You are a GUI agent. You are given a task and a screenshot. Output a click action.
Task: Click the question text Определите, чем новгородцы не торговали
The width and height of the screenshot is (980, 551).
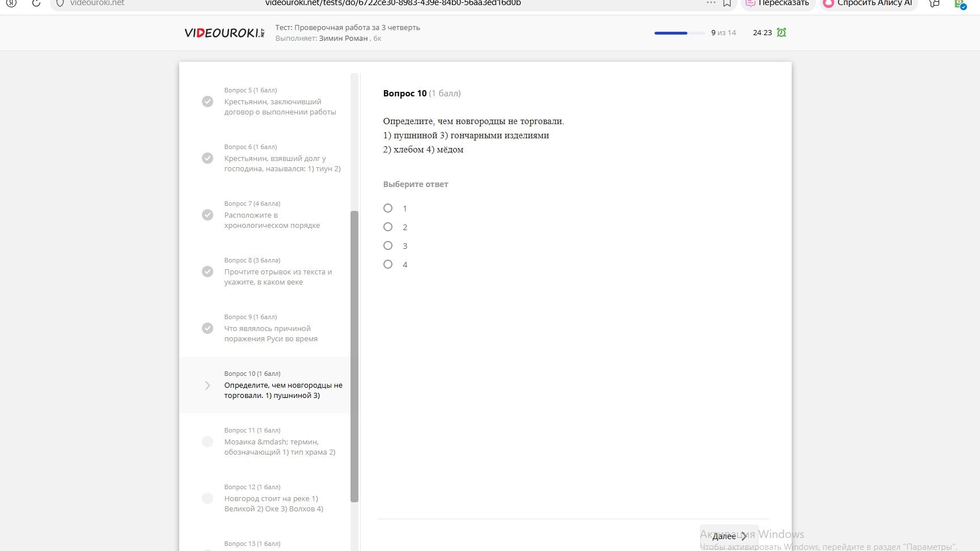pyautogui.click(x=474, y=121)
